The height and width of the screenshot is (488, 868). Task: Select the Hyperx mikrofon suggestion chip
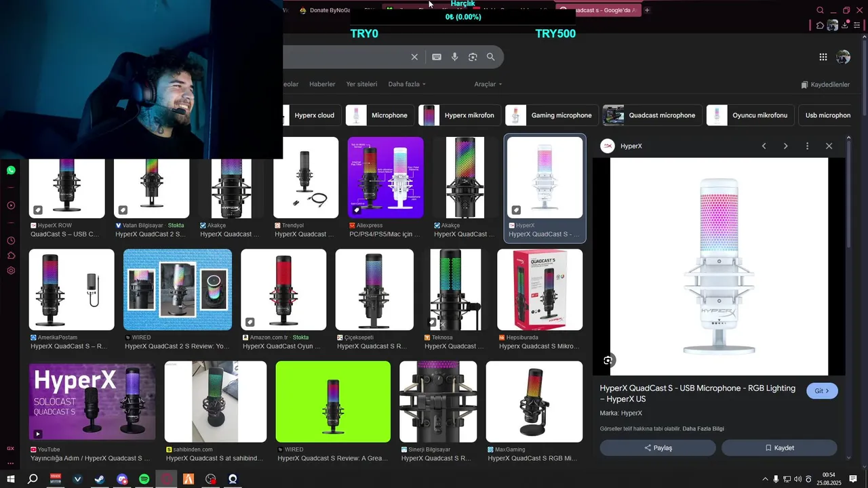(460, 115)
